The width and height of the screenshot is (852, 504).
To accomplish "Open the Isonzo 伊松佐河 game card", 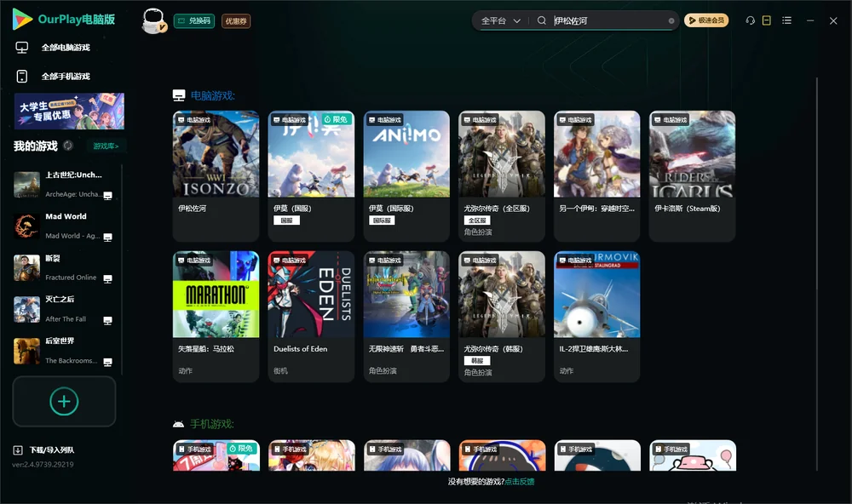I will 216,176.
